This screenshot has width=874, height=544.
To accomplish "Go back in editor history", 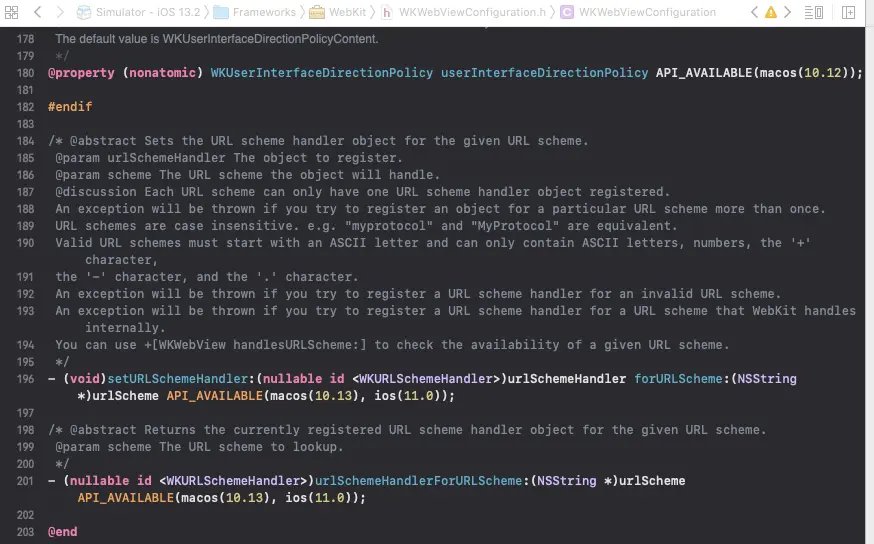I will coord(37,12).
